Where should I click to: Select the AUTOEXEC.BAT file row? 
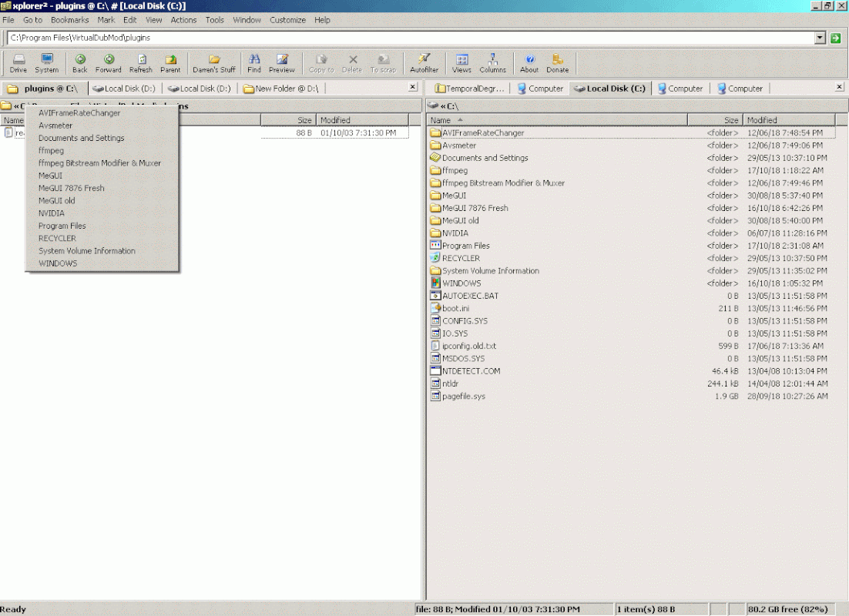631,296
